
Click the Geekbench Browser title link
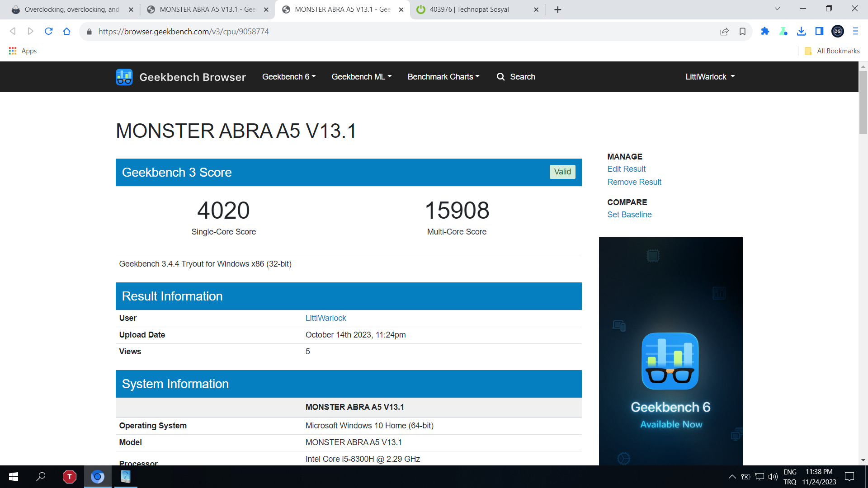(193, 77)
